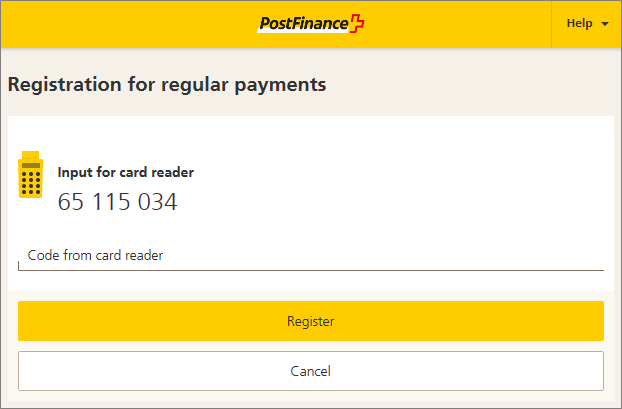Image resolution: width=622 pixels, height=409 pixels.
Task: Click the red cross emblem beside PostFinance
Action: point(357,23)
